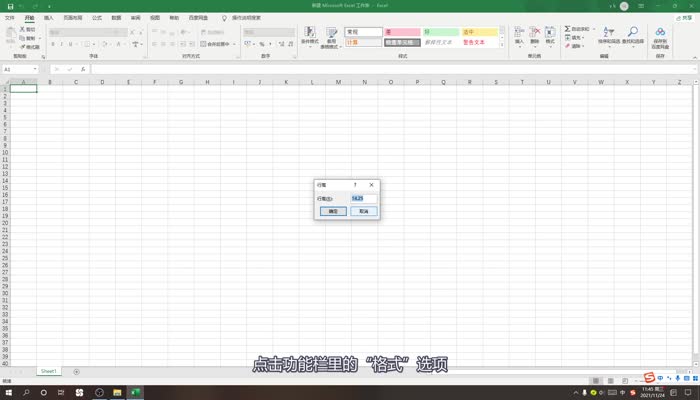Screen dimensions: 700x400
Task: Click the help question mark in dialog
Action: click(355, 185)
